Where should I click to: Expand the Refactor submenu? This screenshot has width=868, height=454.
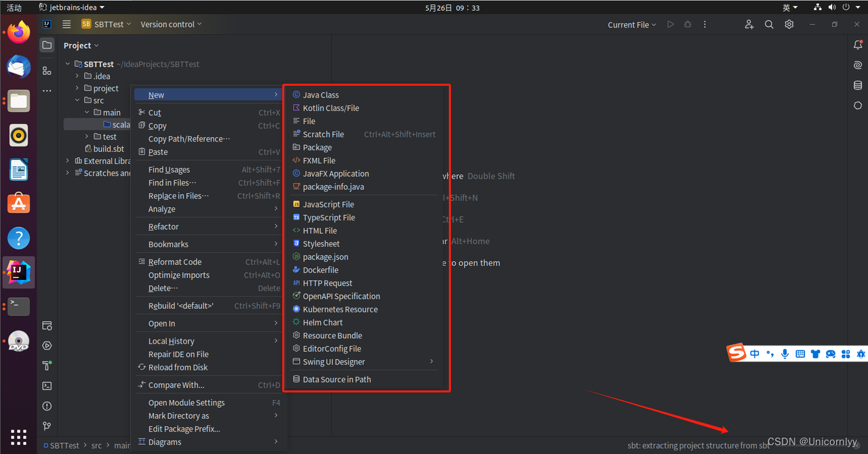click(209, 226)
